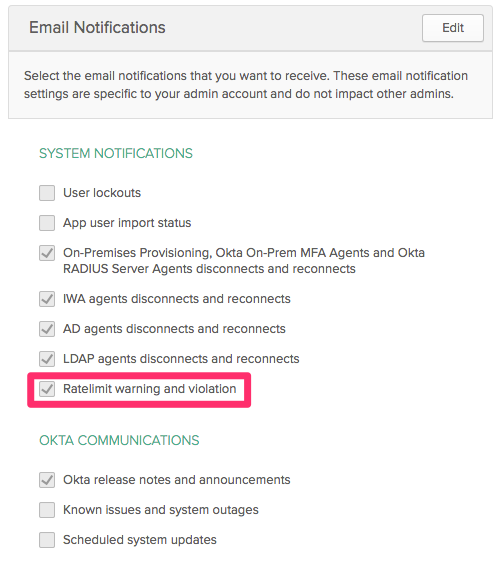Select the SYSTEM NOTIFICATIONS section heading

pos(116,153)
